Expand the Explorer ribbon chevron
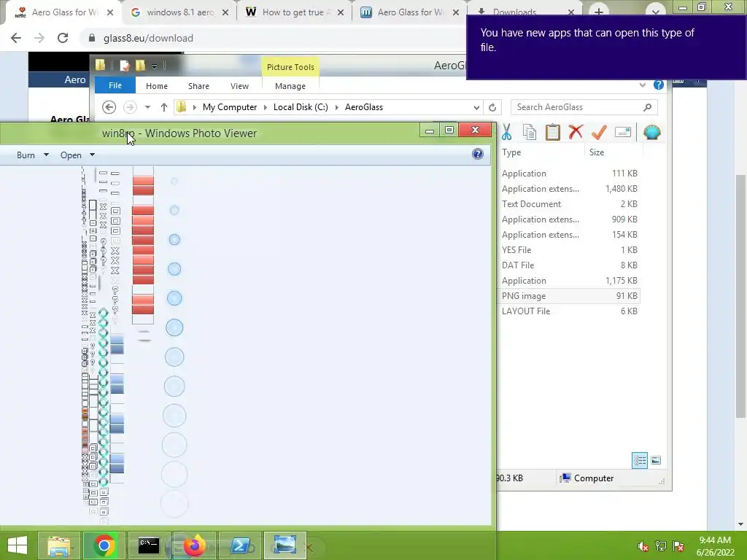The width and height of the screenshot is (747, 560). [x=642, y=85]
